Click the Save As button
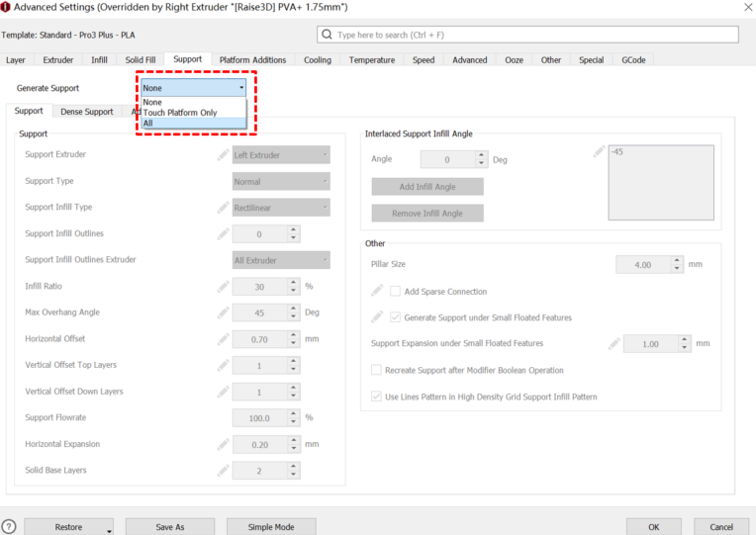The height and width of the screenshot is (535, 756). [170, 527]
